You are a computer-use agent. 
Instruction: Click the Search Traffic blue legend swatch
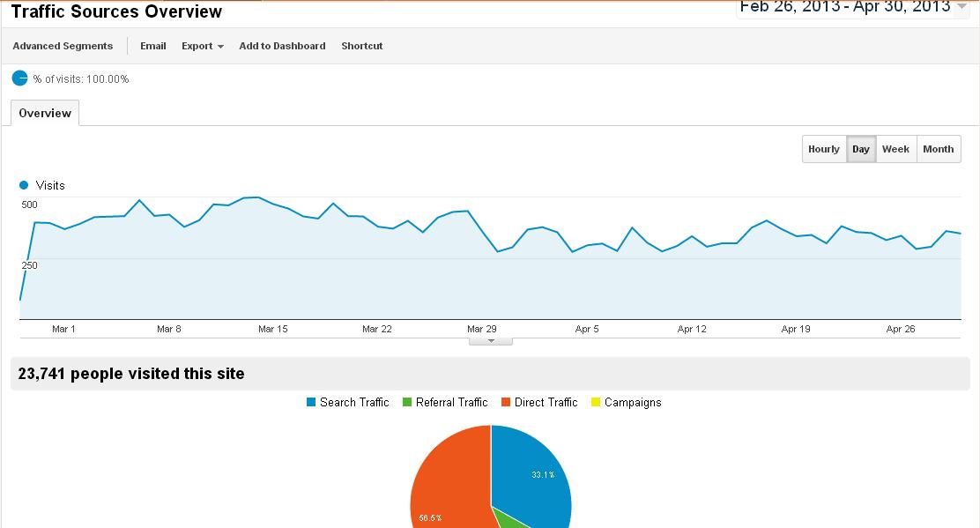[311, 403]
